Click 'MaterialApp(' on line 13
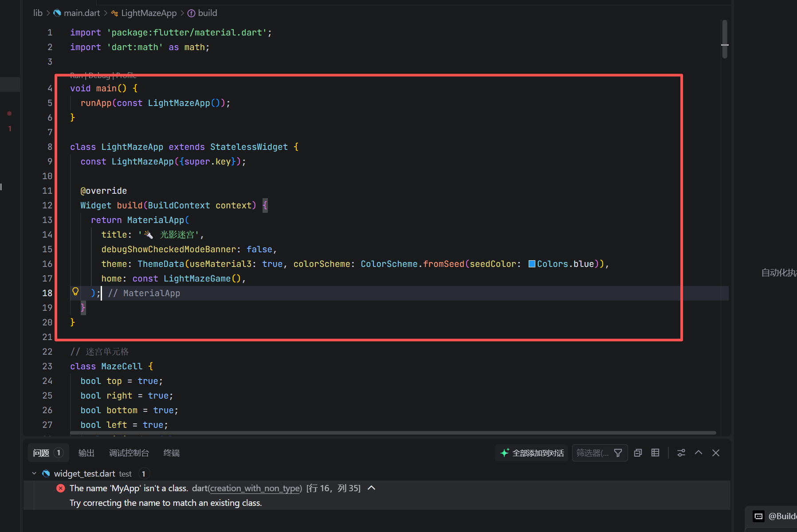 [158, 220]
